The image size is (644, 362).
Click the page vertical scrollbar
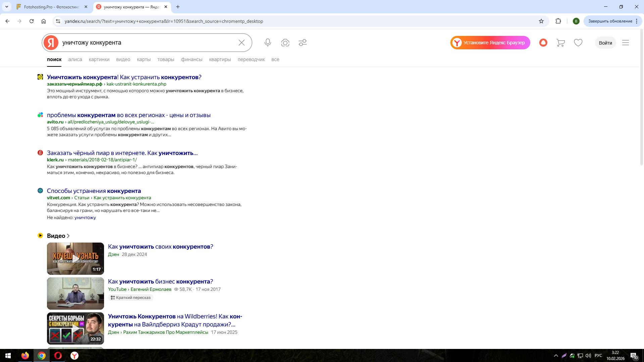641,97
